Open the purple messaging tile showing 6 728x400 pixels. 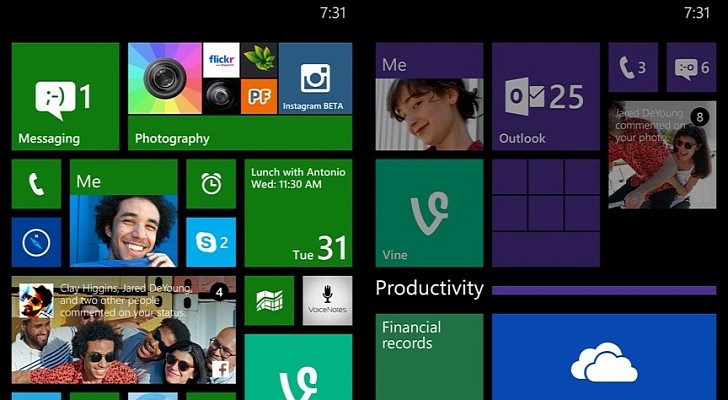[691, 67]
